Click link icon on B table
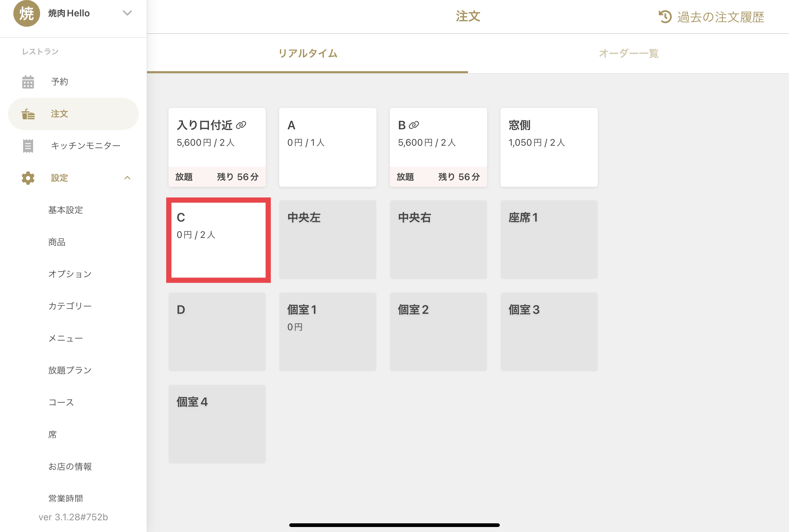Viewport: 789px width, 532px height. pos(414,125)
